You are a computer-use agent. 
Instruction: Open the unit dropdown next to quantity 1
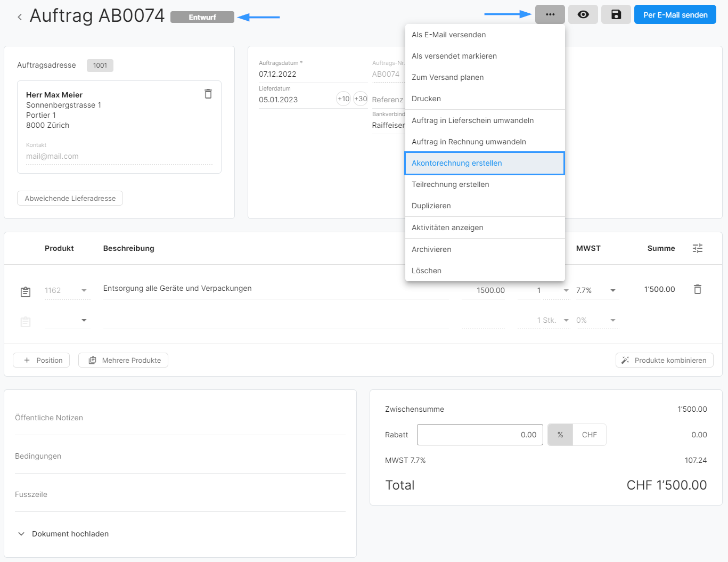click(x=566, y=290)
